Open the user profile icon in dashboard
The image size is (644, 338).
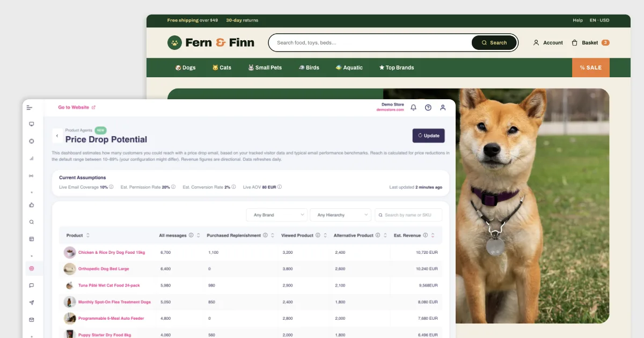(443, 107)
